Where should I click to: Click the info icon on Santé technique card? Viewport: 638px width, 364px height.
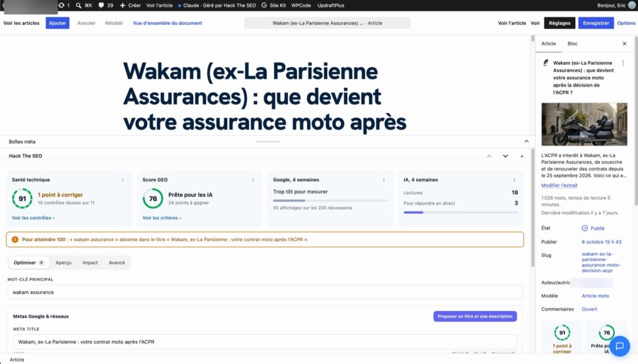coord(123,180)
